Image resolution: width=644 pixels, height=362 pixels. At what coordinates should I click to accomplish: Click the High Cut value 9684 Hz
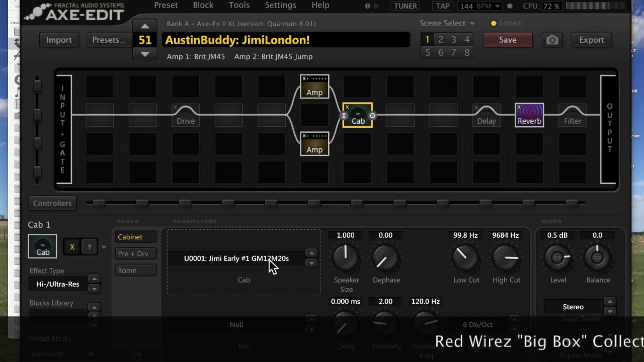click(x=506, y=235)
